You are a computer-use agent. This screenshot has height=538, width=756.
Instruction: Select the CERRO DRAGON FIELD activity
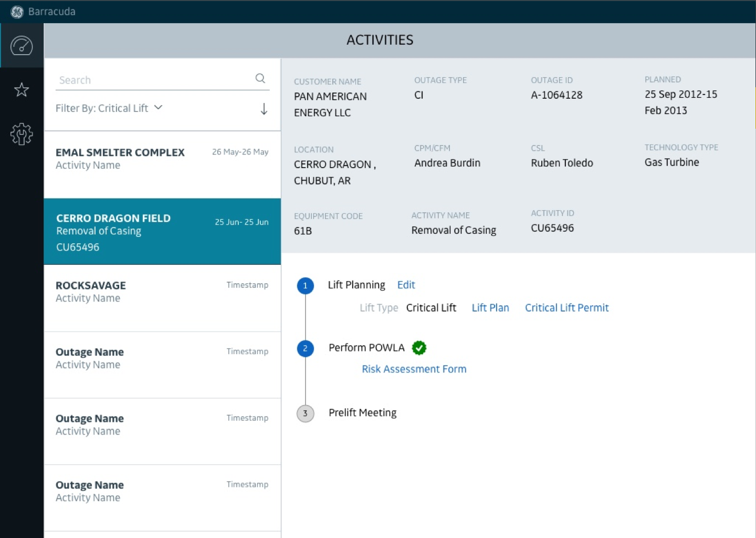[x=162, y=232]
